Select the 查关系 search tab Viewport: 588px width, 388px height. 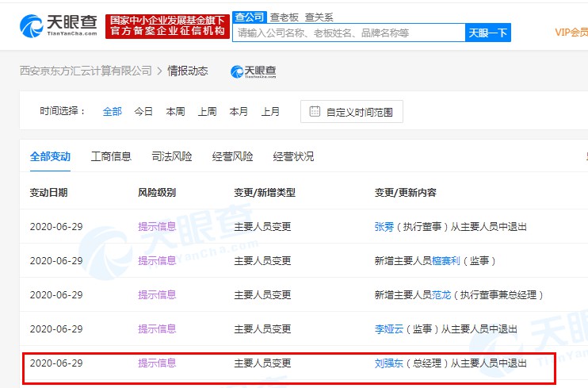(319, 17)
